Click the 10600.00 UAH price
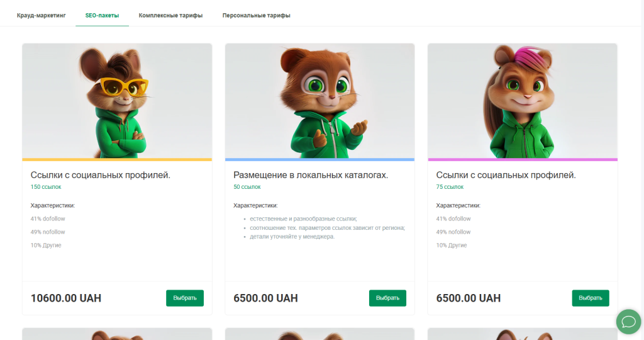 pyautogui.click(x=66, y=298)
